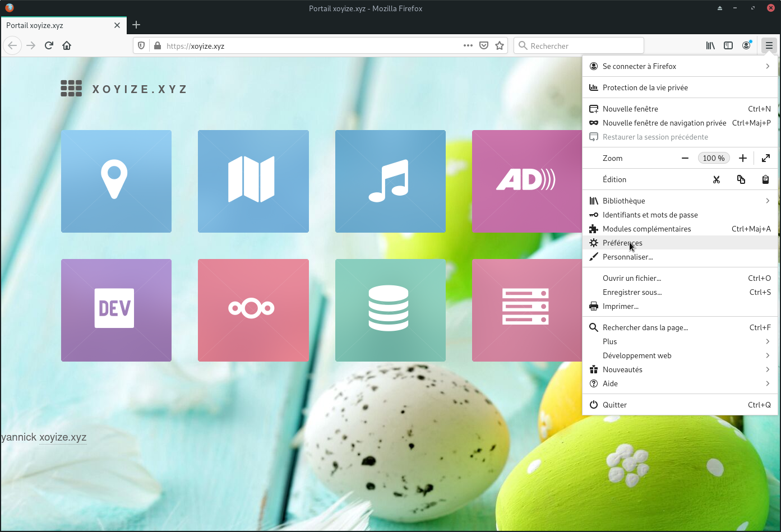Close the hamburger menu button

[x=769, y=45]
